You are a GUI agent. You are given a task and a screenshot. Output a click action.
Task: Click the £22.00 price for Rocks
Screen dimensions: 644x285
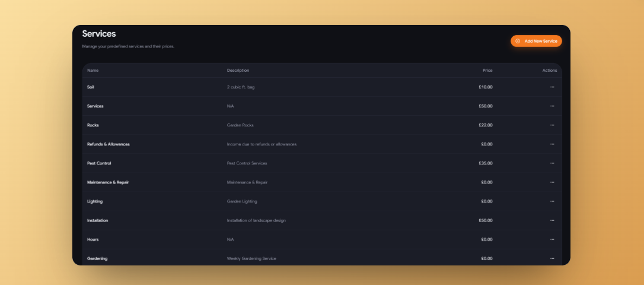pos(486,125)
